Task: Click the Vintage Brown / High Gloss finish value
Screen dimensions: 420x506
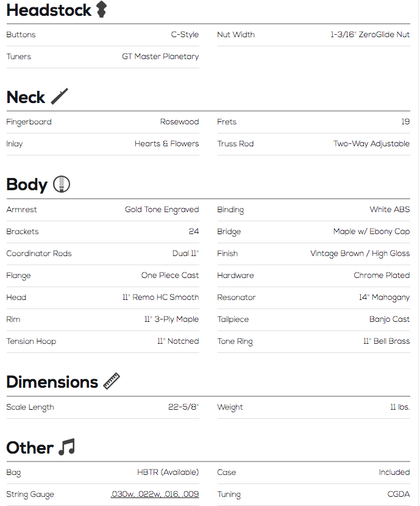Action: coord(360,254)
